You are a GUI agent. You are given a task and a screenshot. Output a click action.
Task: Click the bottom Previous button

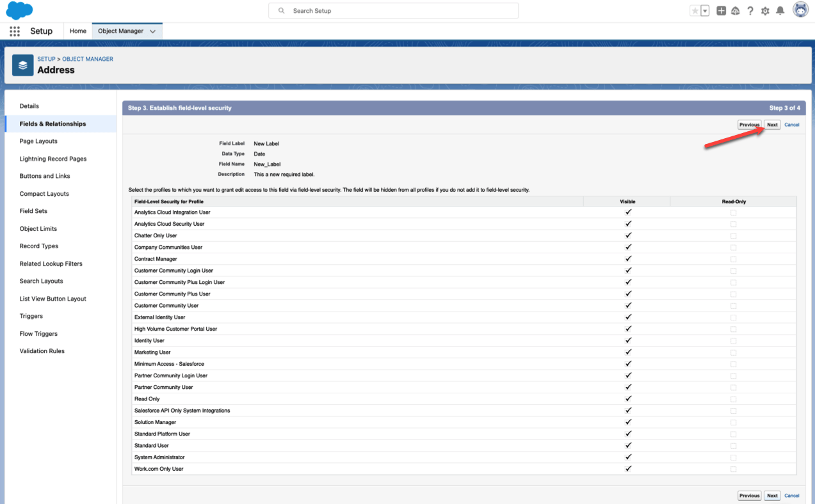(749, 496)
